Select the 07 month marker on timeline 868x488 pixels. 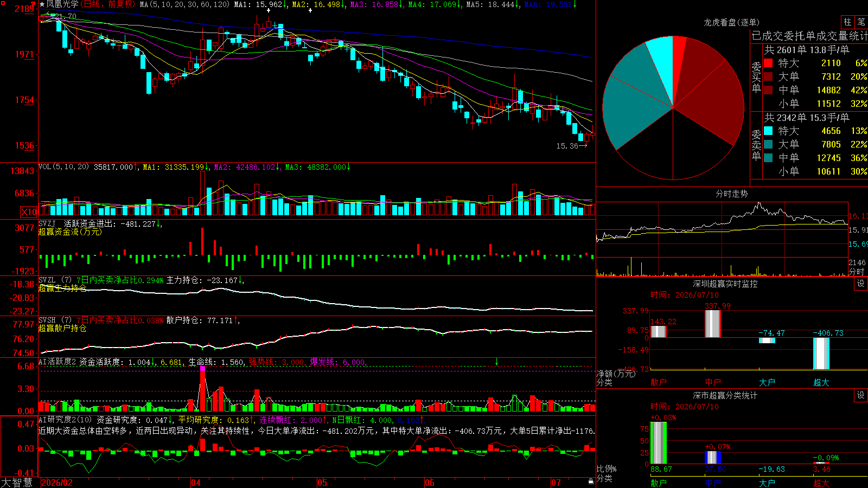tap(556, 483)
